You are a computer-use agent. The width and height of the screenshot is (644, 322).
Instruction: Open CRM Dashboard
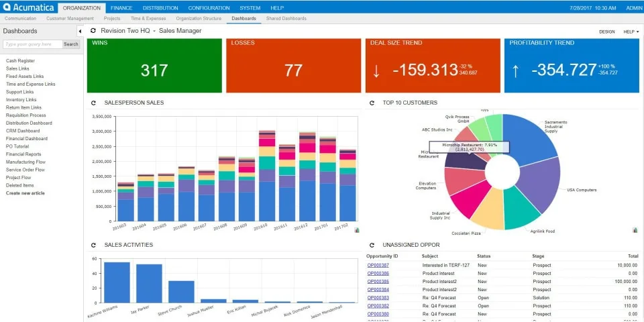pyautogui.click(x=23, y=131)
